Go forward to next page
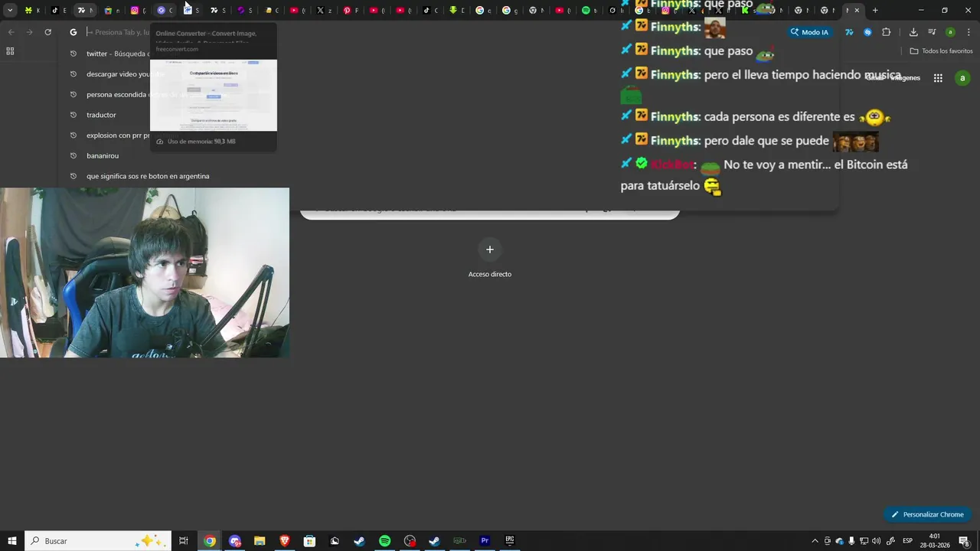The image size is (980, 551). coord(29,32)
